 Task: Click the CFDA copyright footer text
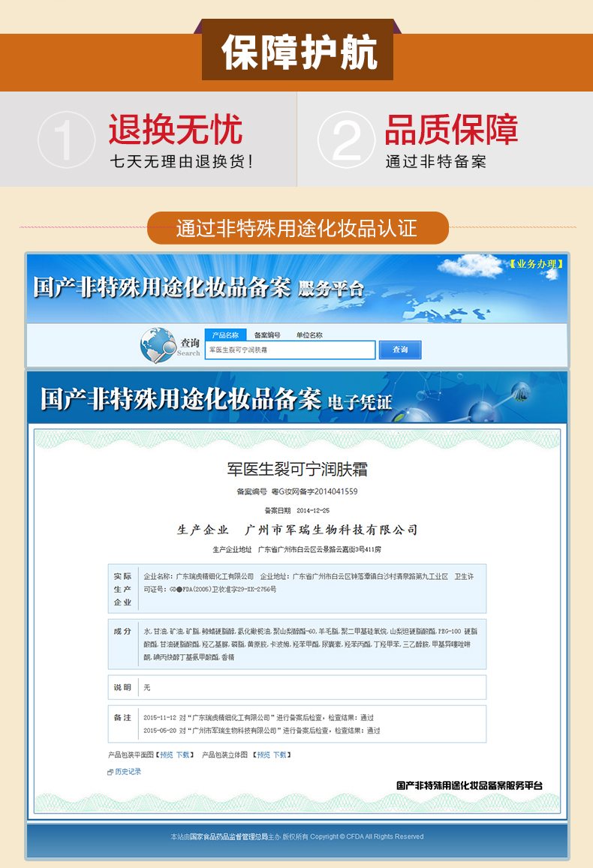point(297,837)
